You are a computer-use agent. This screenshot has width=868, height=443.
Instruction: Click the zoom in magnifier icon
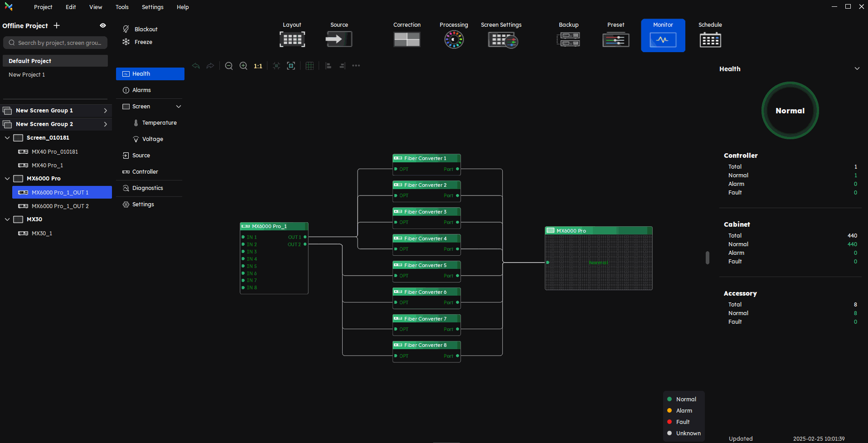[x=243, y=66]
